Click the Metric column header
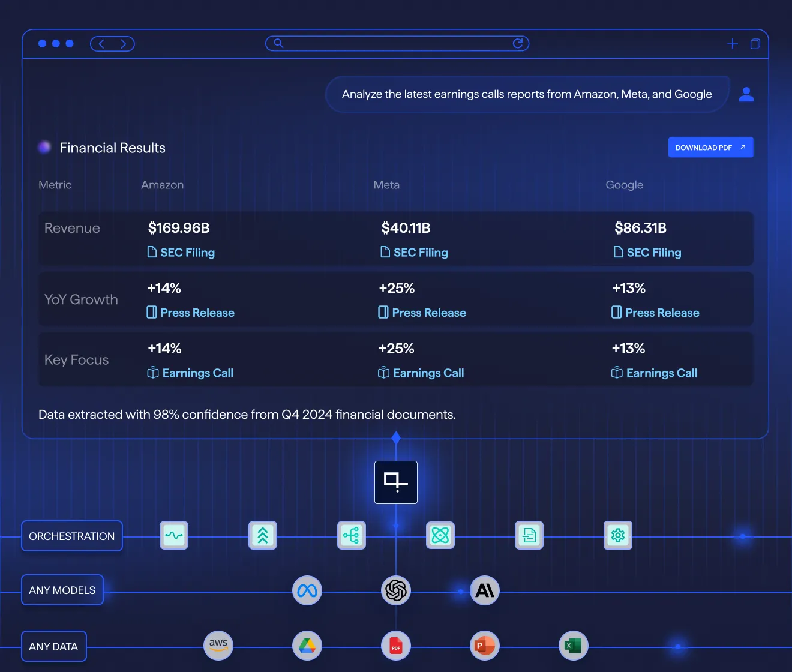792x672 pixels. click(x=55, y=185)
